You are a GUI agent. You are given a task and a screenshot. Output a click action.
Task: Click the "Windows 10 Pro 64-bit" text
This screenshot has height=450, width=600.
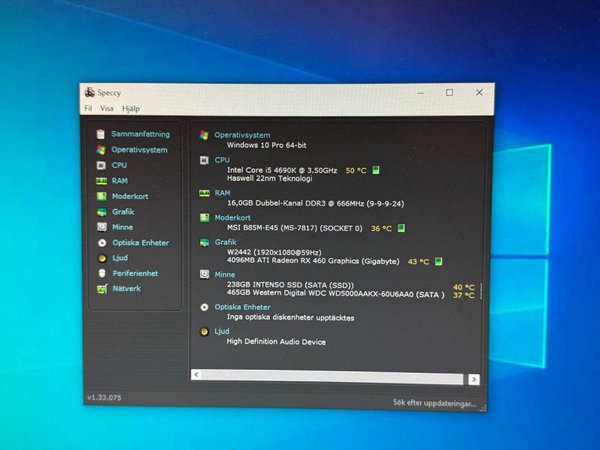[266, 145]
